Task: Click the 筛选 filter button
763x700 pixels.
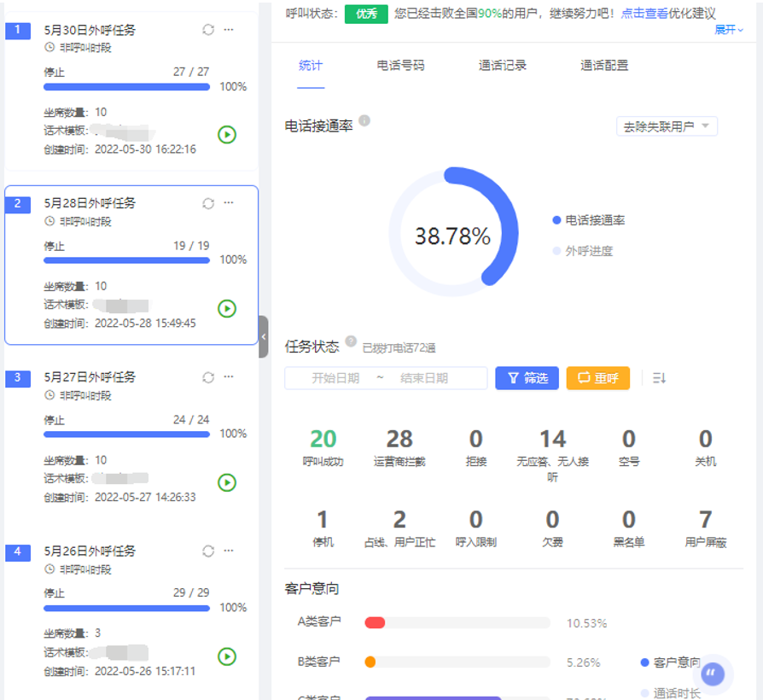Action: (527, 378)
